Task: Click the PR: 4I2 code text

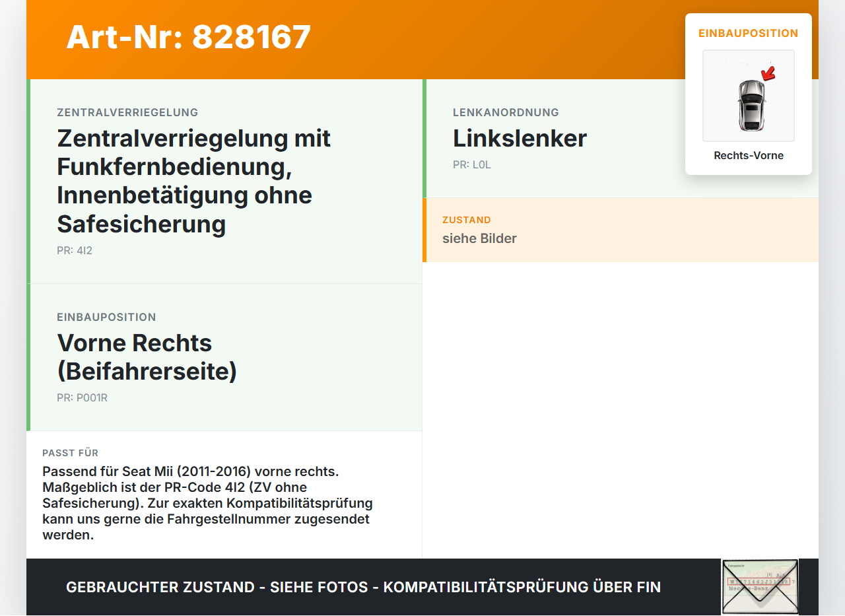Action: pos(75,251)
